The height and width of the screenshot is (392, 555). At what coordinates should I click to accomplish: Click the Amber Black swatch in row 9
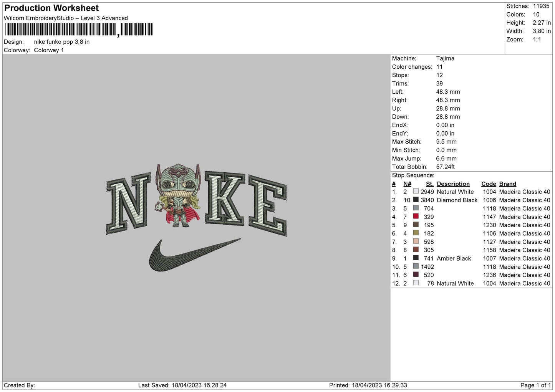coord(416,258)
